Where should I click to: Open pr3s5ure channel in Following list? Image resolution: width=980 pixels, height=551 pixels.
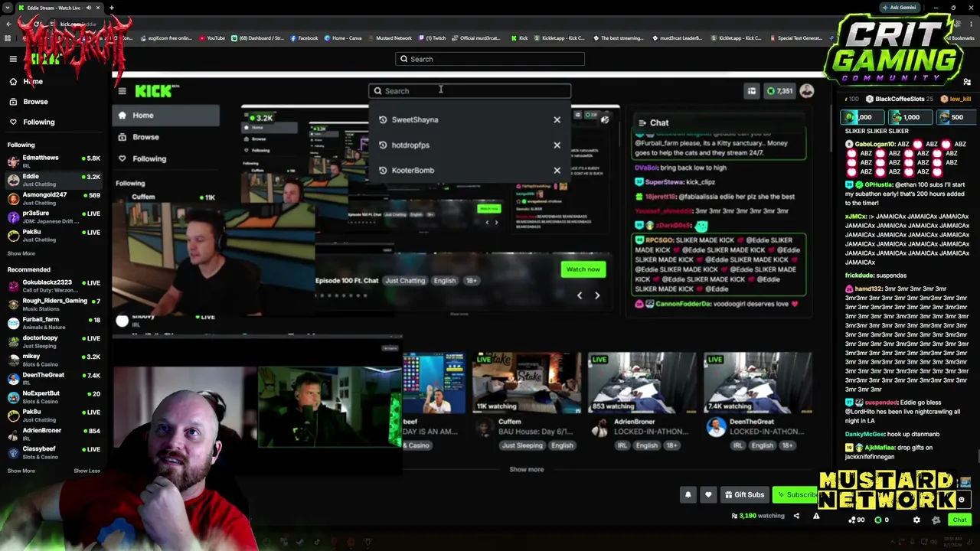tap(54, 217)
